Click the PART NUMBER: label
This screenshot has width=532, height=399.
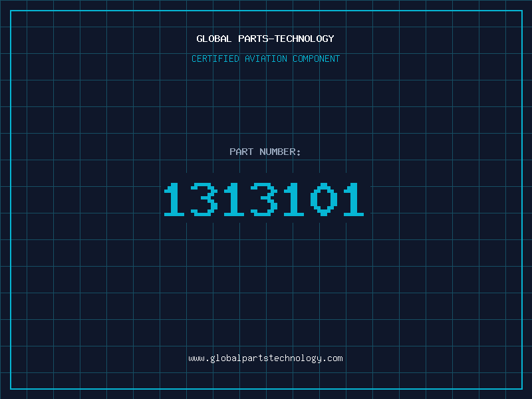click(x=265, y=152)
